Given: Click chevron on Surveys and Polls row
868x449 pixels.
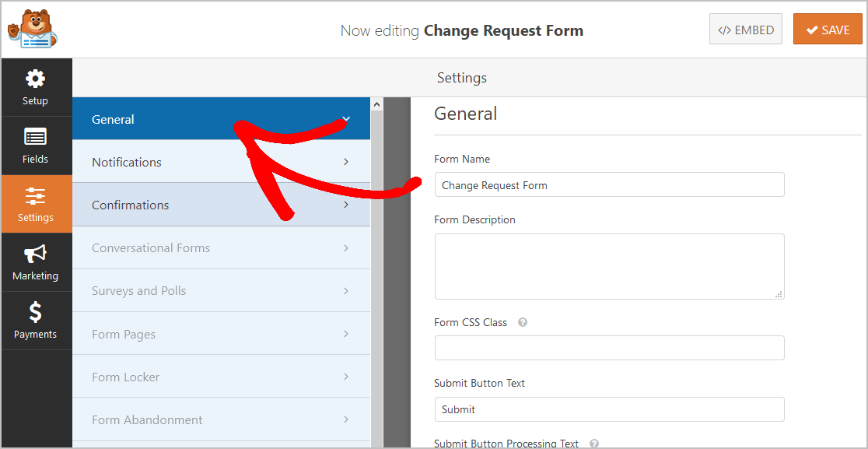Looking at the screenshot, I should (x=347, y=291).
